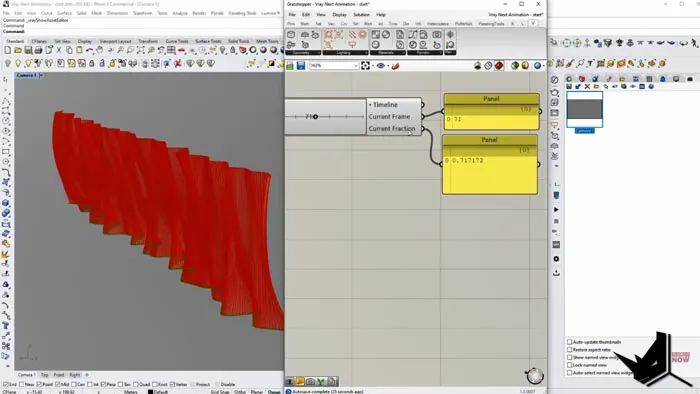Click red X icon in Rhino second toolbar row
This screenshot has width=700, height=394.
point(178,64)
